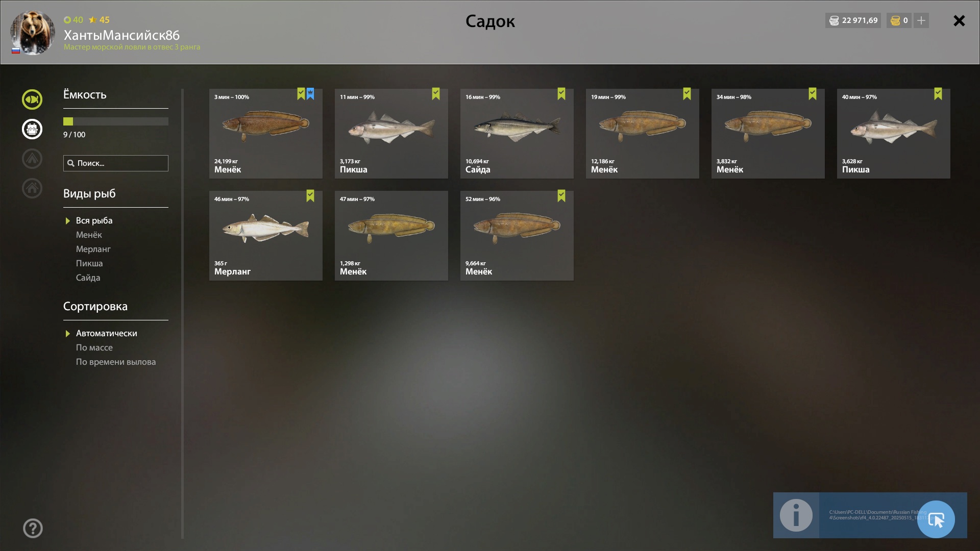
Task: Click the Ёмкость capacity progress bar
Action: [x=116, y=121]
